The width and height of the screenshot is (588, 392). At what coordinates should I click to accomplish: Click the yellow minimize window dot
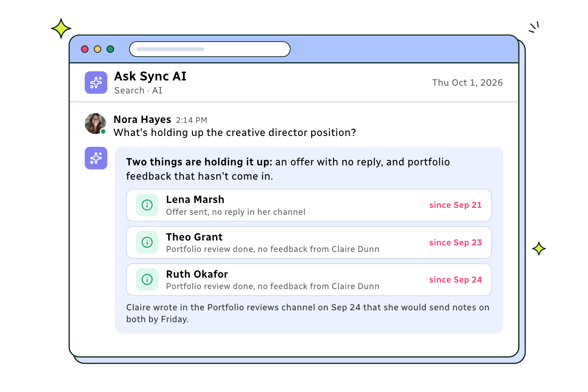[98, 49]
